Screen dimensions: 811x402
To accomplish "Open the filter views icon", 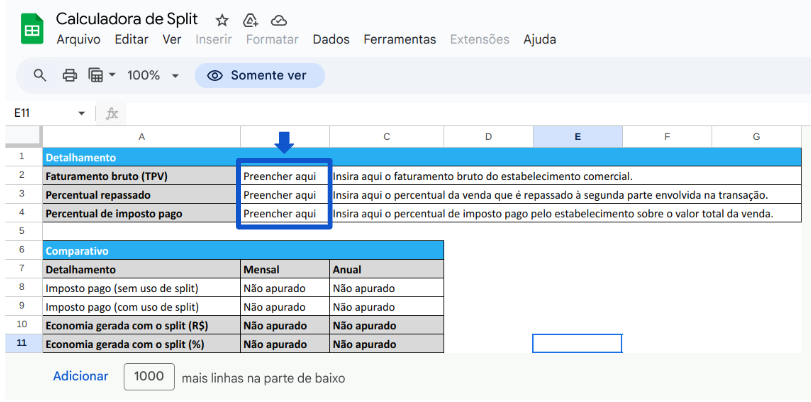I will pos(96,76).
